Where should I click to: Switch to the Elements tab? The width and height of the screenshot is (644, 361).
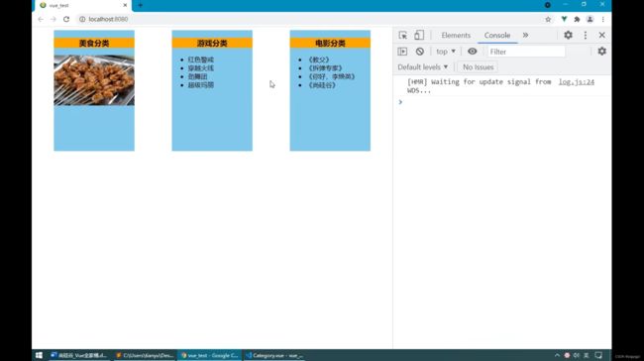click(456, 36)
